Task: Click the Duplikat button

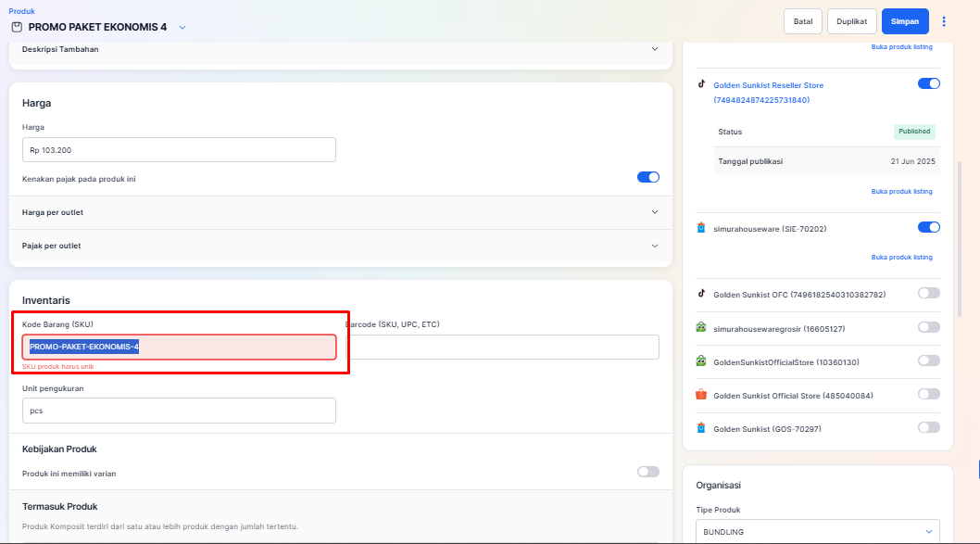Action: [x=851, y=21]
